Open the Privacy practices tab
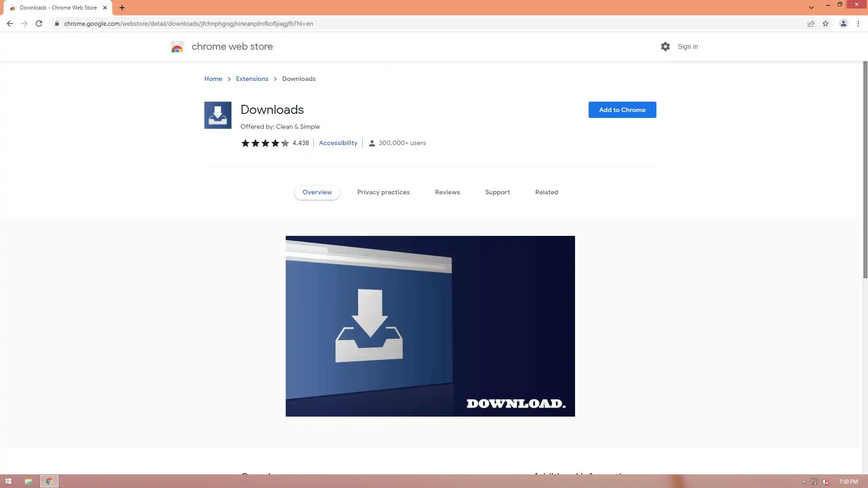868x488 pixels. pos(383,192)
